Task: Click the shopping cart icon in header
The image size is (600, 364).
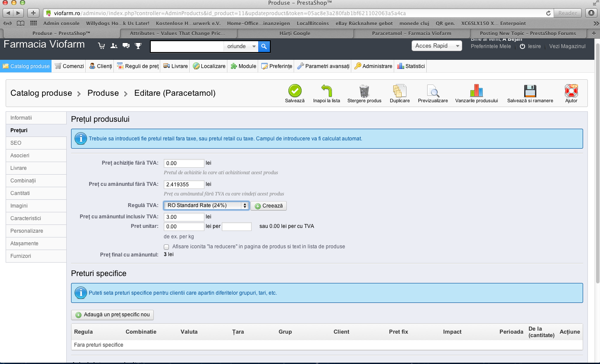Action: (102, 45)
